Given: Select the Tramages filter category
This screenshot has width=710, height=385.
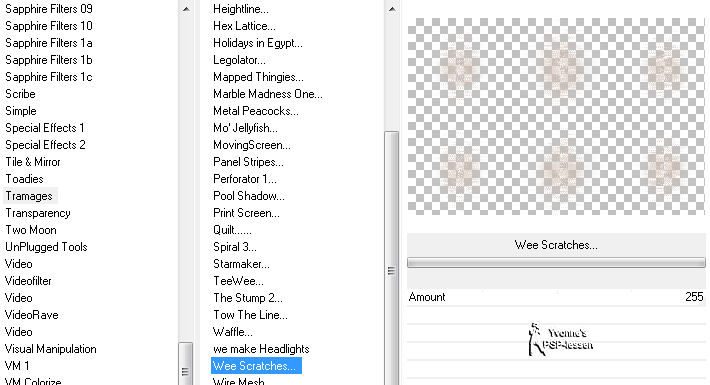Looking at the screenshot, I should click(x=30, y=196).
